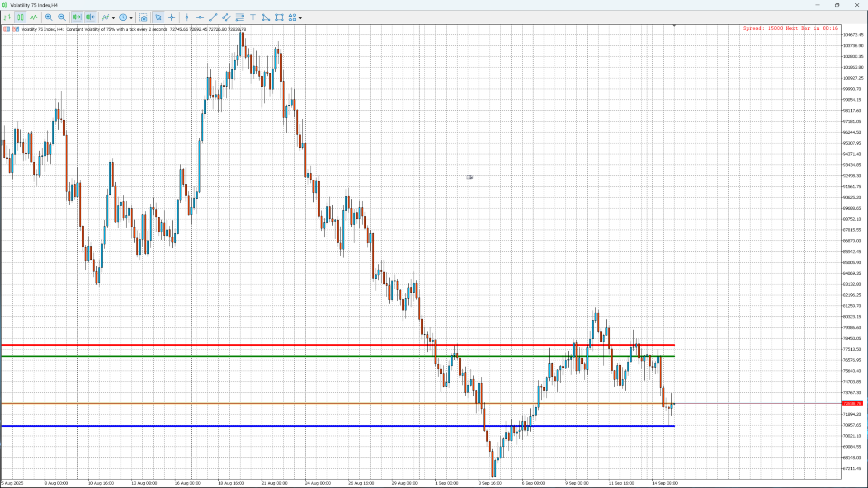Click the current price label 72838.78
The image size is (868, 488).
pos(852,404)
